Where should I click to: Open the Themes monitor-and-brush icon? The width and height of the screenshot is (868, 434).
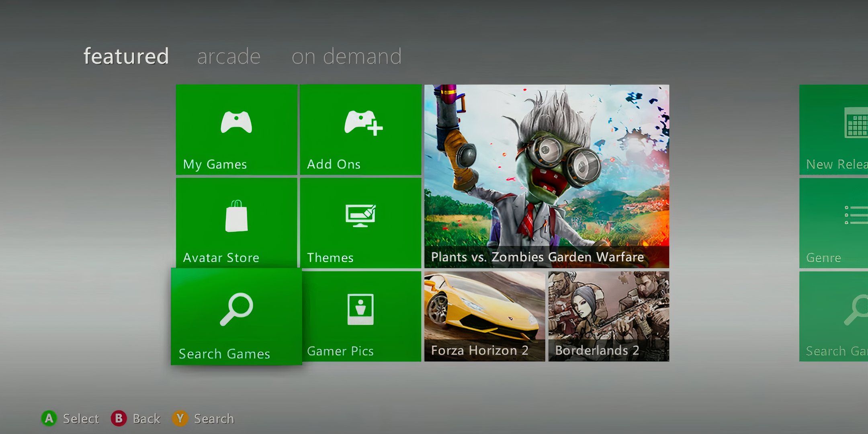[x=360, y=216]
